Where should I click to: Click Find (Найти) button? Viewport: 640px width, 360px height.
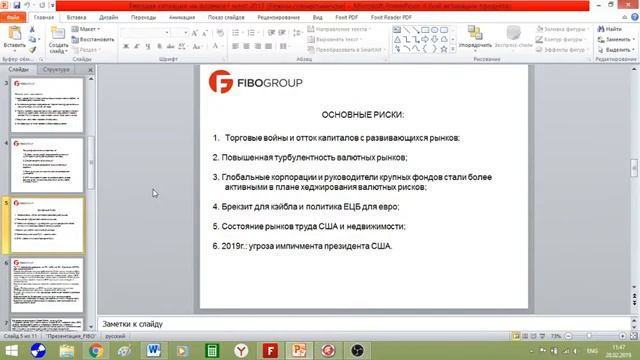click(x=609, y=29)
